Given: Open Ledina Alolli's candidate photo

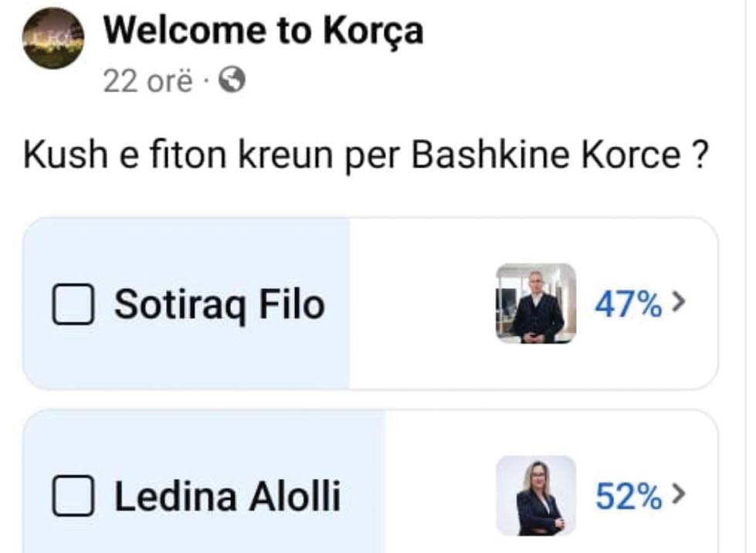Looking at the screenshot, I should pyautogui.click(x=536, y=496).
